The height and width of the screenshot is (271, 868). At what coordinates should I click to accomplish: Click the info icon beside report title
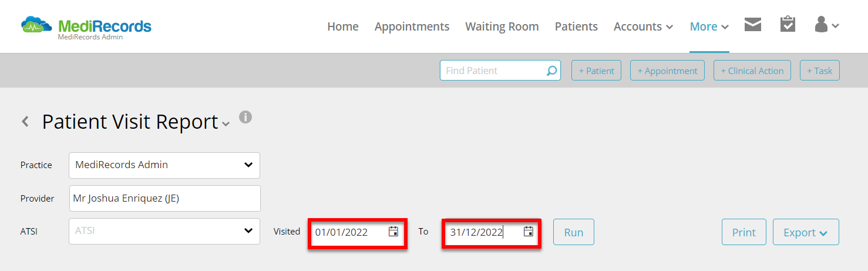[x=245, y=117]
